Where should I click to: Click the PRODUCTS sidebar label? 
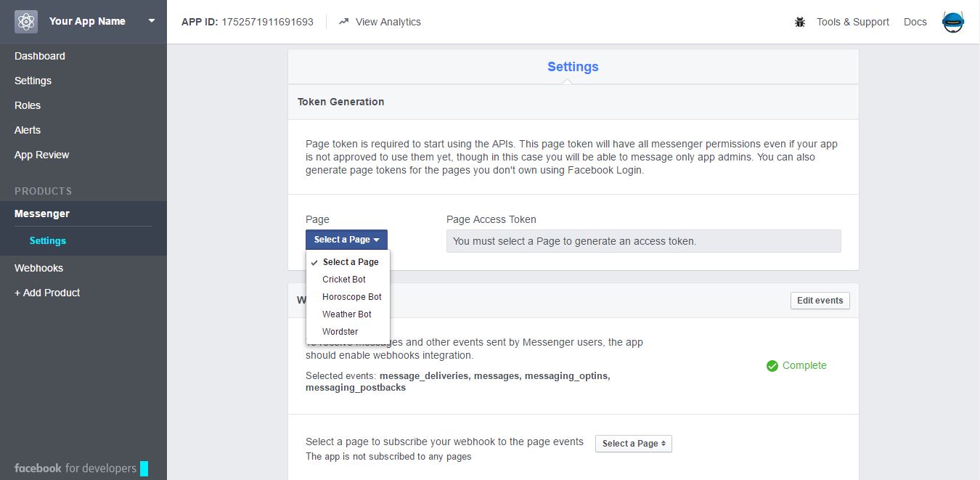pos(44,191)
